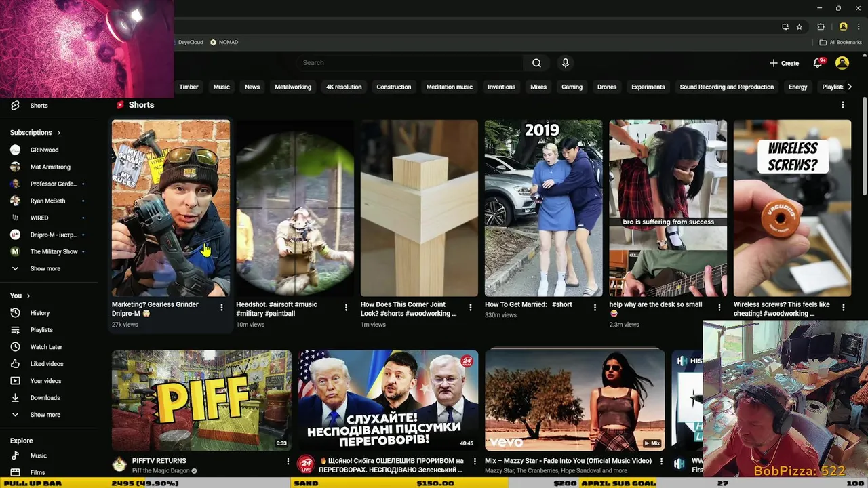
Task: Click the search magnifier button
Action: [536, 63]
